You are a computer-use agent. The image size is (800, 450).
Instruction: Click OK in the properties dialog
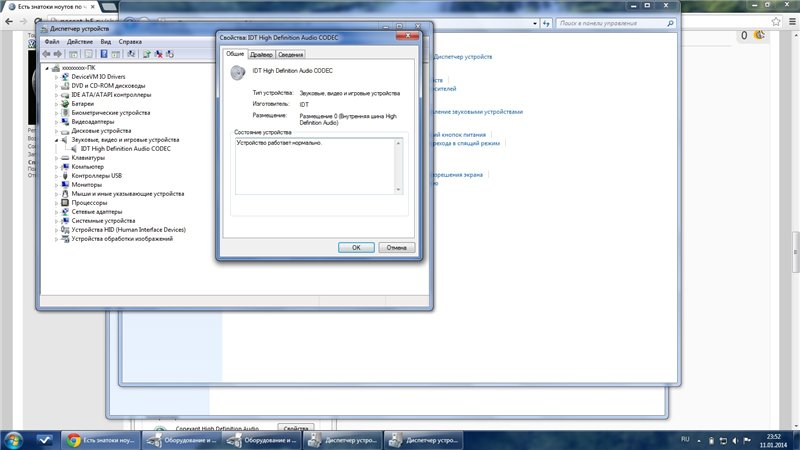[356, 247]
